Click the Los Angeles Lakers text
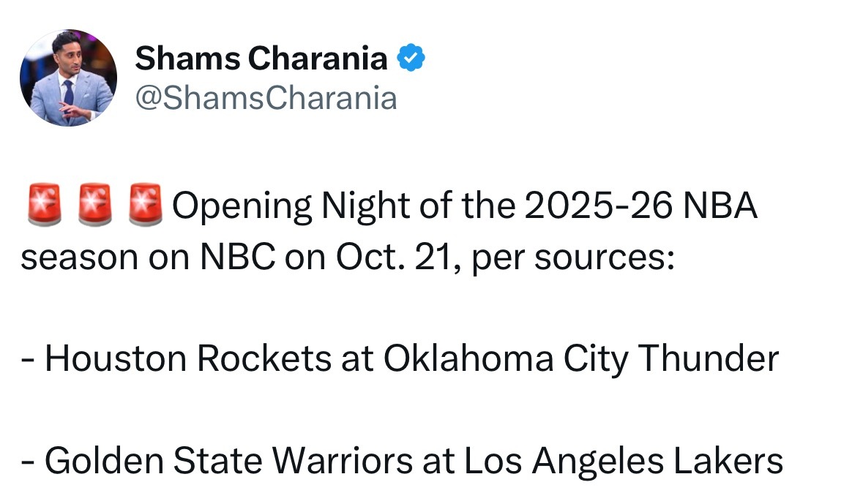 tap(624, 462)
